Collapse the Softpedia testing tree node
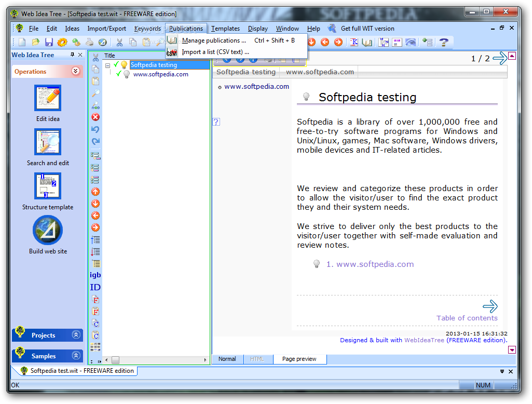 [108, 65]
